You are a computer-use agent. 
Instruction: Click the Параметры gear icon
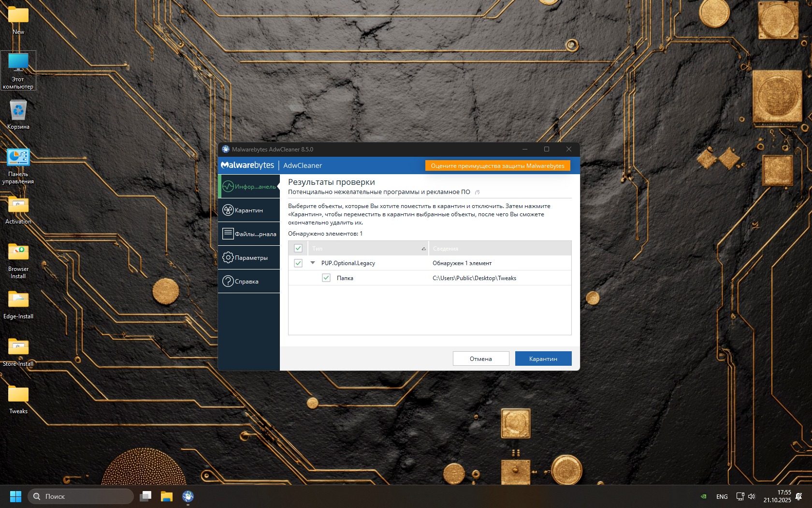coord(228,257)
